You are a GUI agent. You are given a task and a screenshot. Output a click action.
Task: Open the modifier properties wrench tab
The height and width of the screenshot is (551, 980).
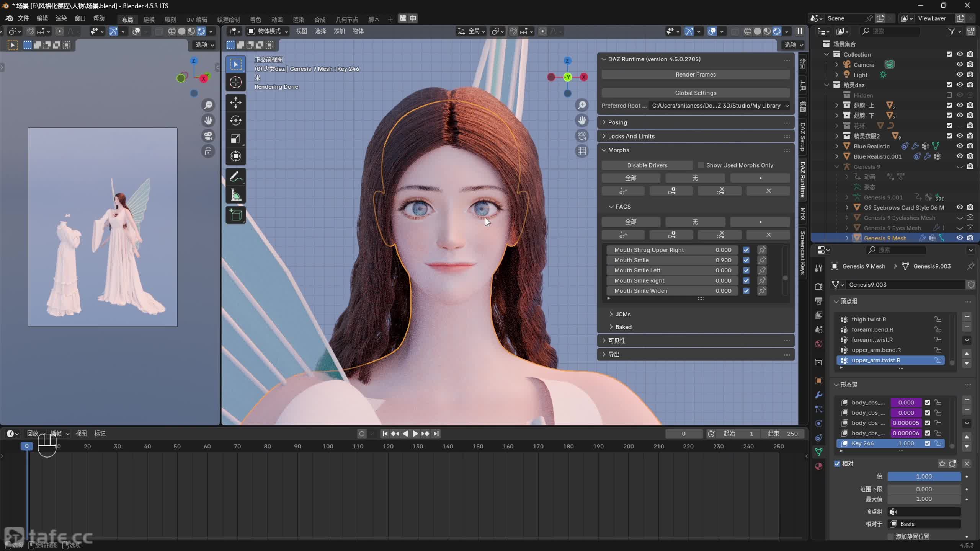tap(818, 395)
